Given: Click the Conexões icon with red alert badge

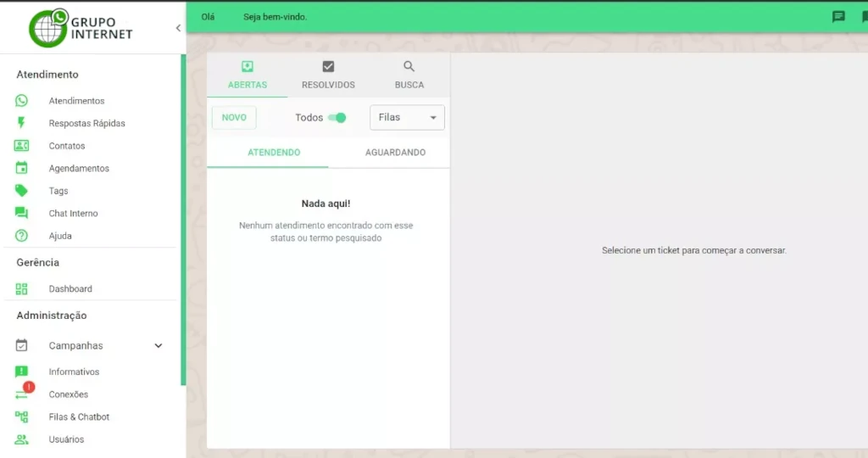Looking at the screenshot, I should (x=23, y=392).
